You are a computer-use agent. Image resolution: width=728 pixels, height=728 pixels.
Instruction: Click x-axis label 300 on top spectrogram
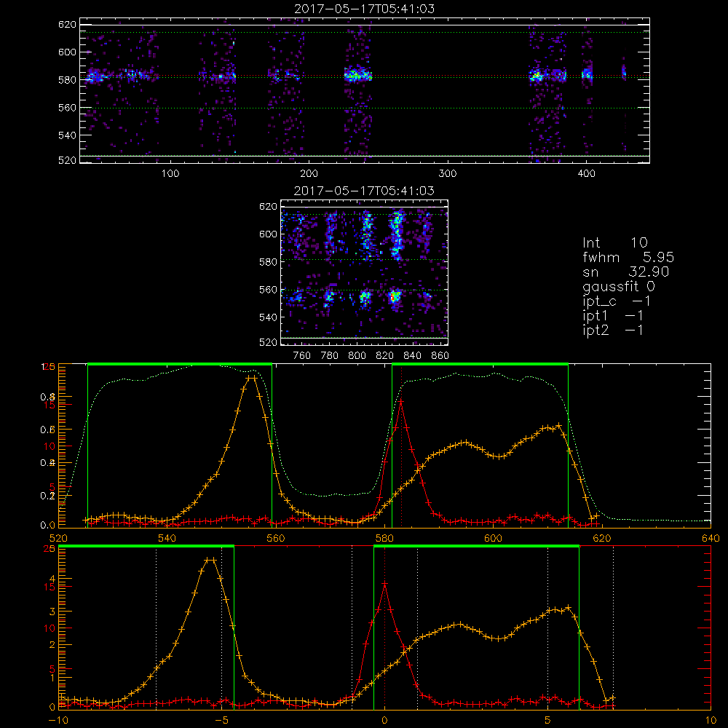click(447, 174)
